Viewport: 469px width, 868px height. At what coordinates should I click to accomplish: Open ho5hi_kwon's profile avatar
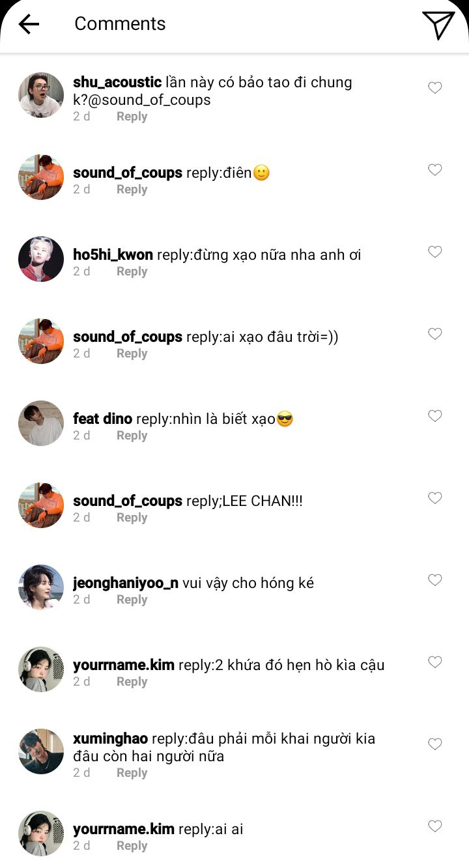tap(41, 259)
